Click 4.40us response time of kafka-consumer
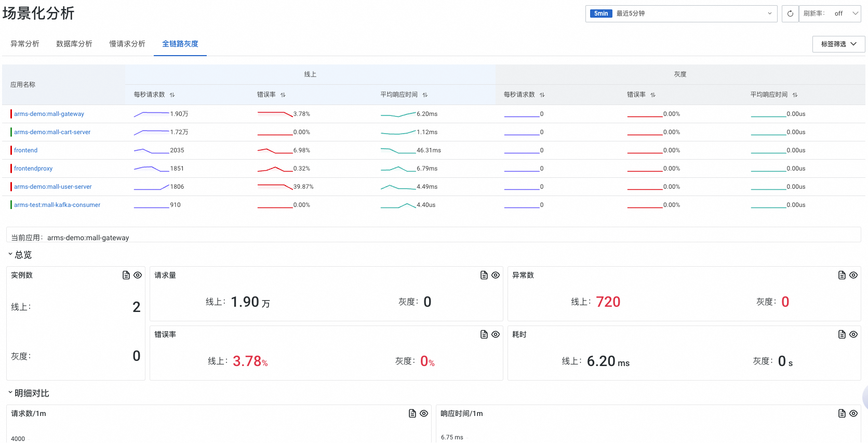The height and width of the screenshot is (443, 868). [426, 205]
